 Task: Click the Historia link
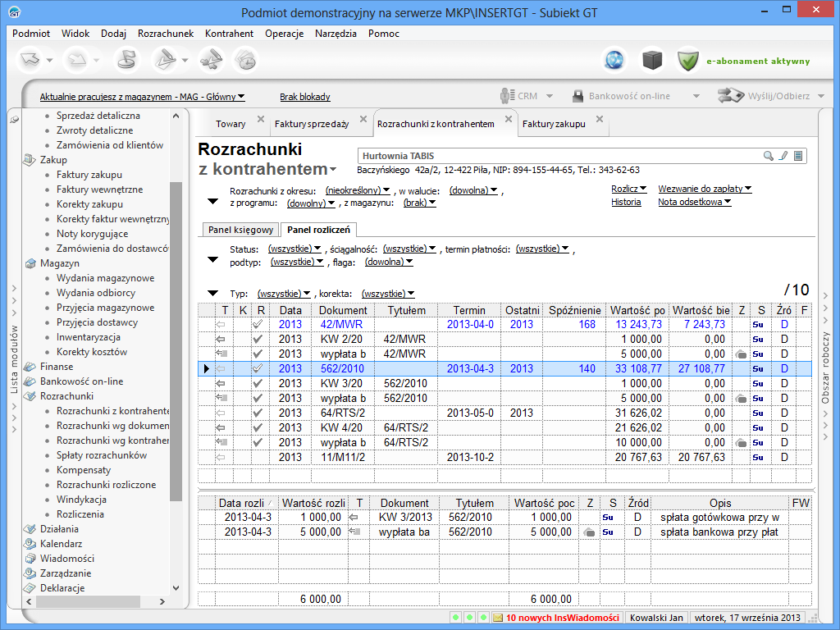626,202
